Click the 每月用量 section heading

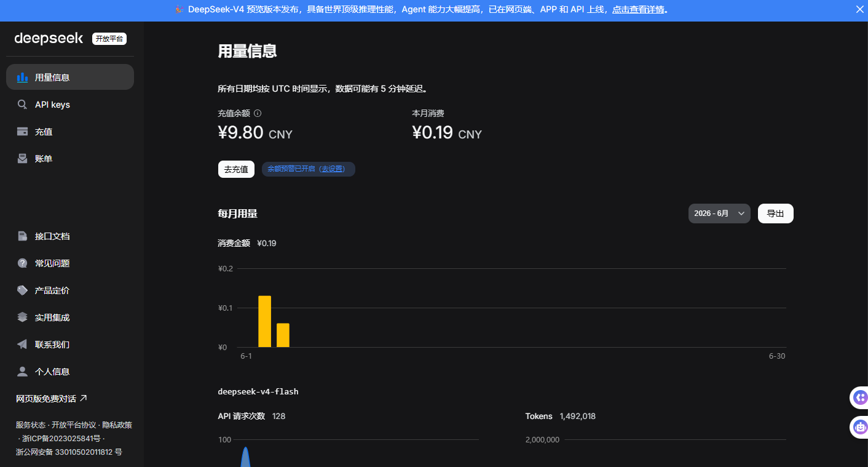[x=237, y=214]
